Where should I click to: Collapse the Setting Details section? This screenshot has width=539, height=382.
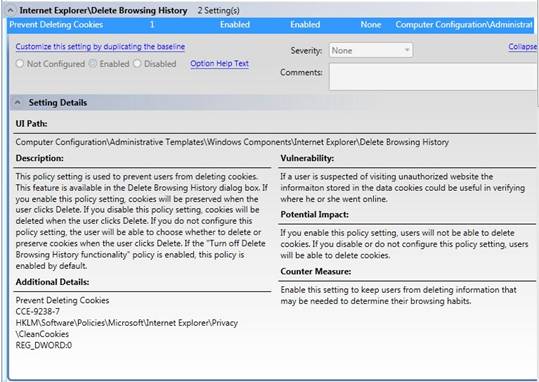18,102
